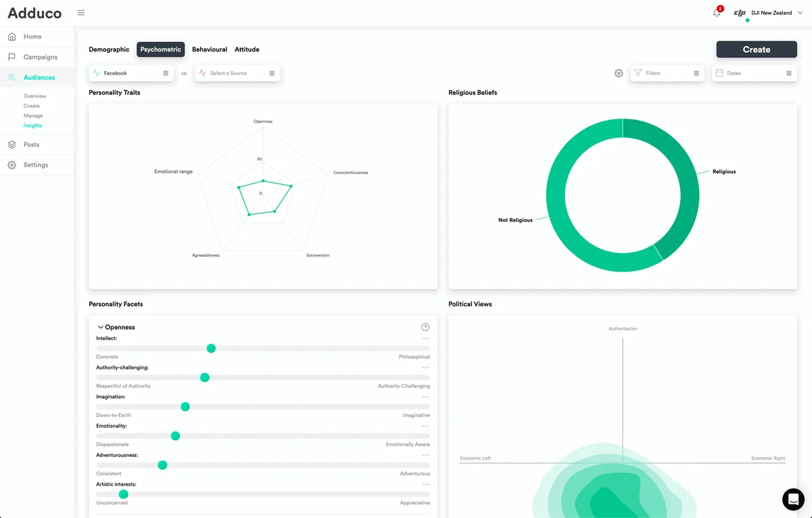Click the Posts layers icon
Image resolution: width=812 pixels, height=518 pixels.
[x=12, y=145]
